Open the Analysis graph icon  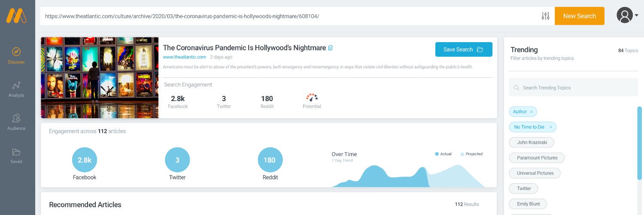click(16, 85)
